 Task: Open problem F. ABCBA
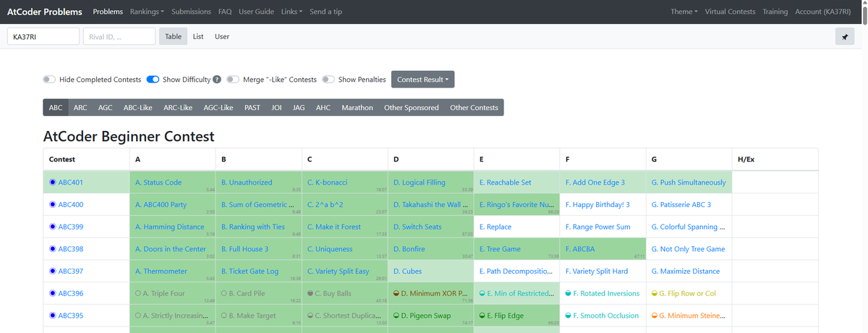580,249
